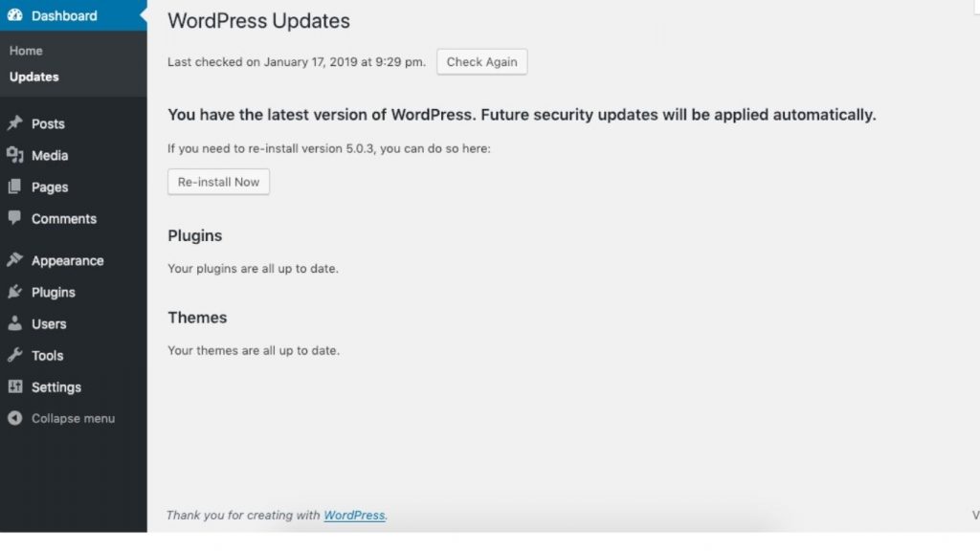
Task: Select the Updates submenu item
Action: coord(33,77)
